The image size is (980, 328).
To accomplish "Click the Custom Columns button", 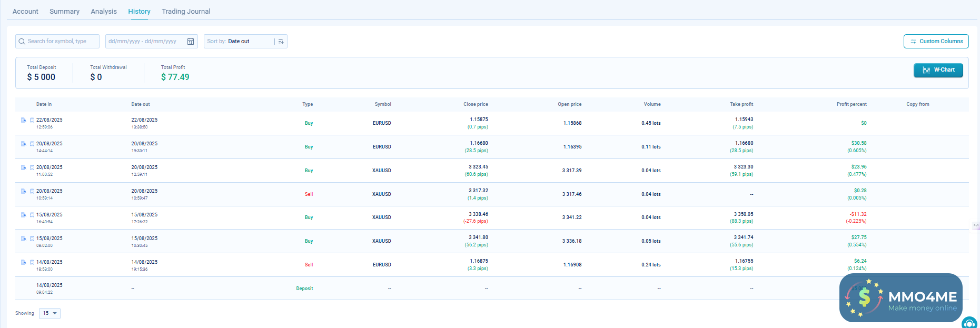I will pos(936,42).
